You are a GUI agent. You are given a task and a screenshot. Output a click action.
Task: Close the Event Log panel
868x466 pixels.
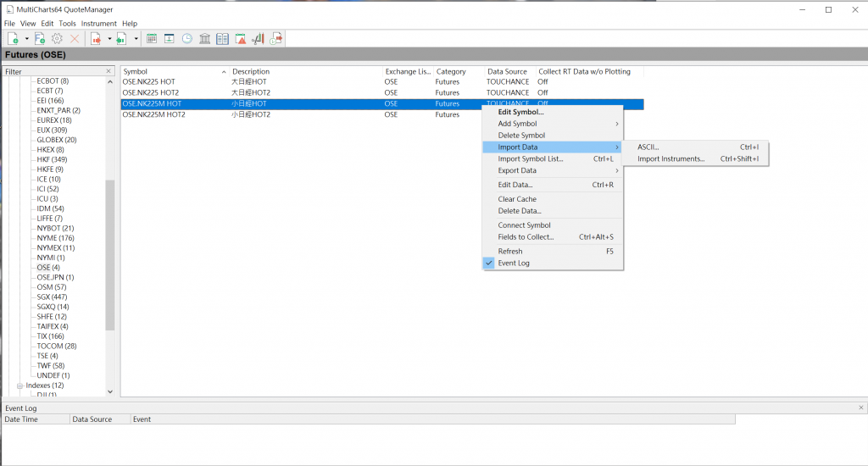coord(861,408)
